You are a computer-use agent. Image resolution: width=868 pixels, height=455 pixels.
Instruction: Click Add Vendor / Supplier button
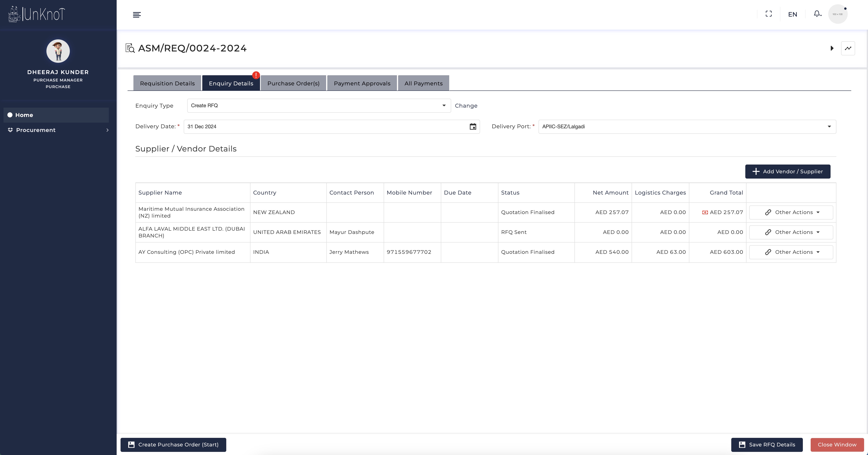(x=787, y=171)
